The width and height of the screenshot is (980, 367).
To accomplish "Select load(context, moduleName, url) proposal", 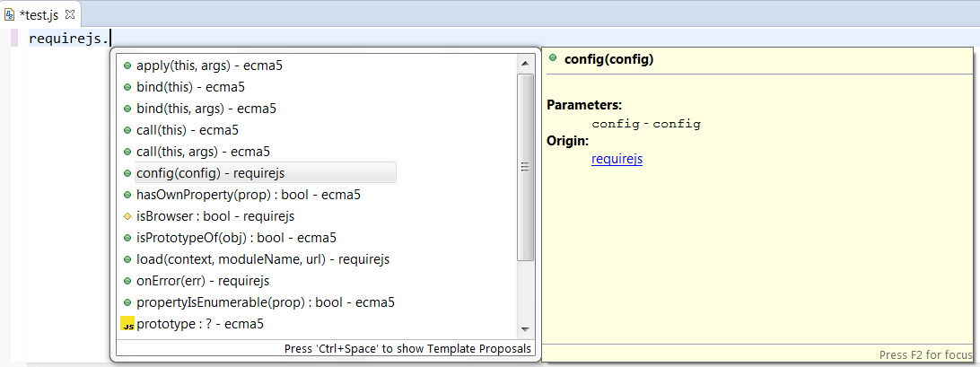I will coord(263,259).
